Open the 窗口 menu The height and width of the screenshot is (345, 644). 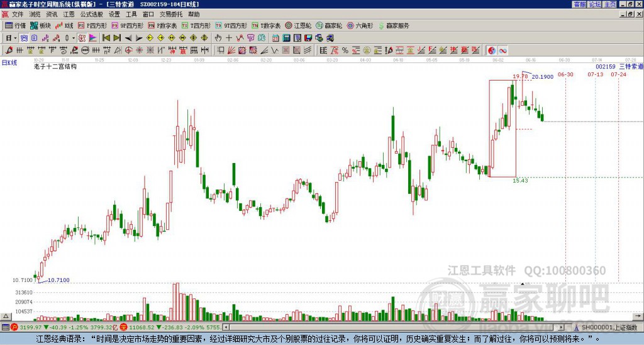point(148,14)
